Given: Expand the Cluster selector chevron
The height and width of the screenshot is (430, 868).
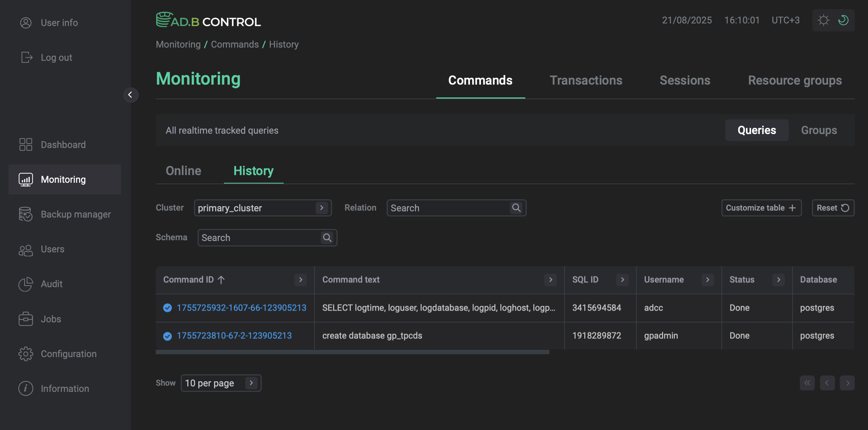Looking at the screenshot, I should [321, 208].
